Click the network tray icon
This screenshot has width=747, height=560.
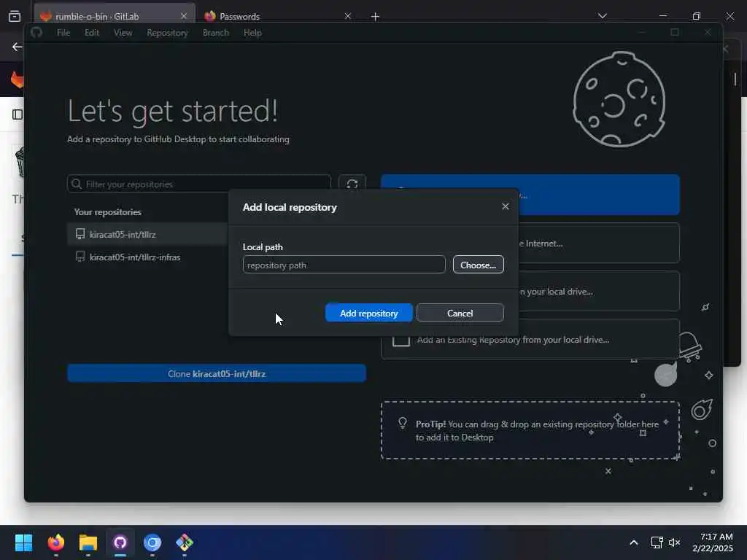[657, 542]
